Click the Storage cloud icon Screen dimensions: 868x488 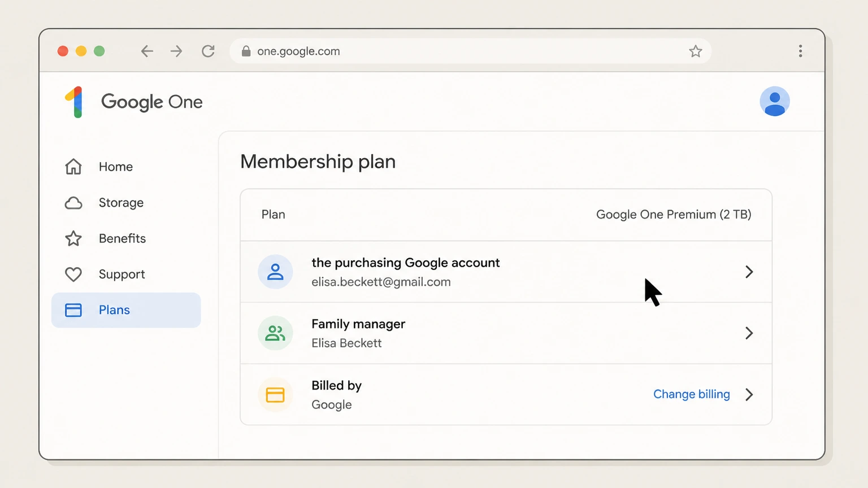point(73,203)
